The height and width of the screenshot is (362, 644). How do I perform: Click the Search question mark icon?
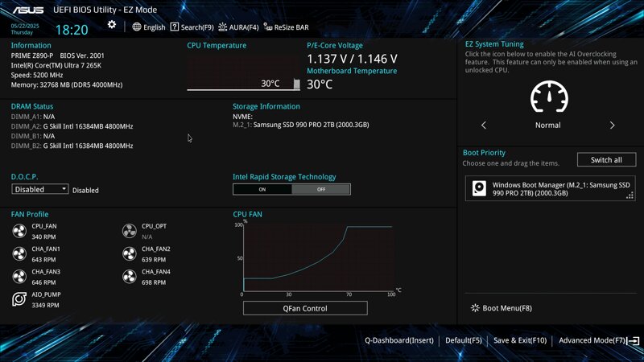(175, 27)
